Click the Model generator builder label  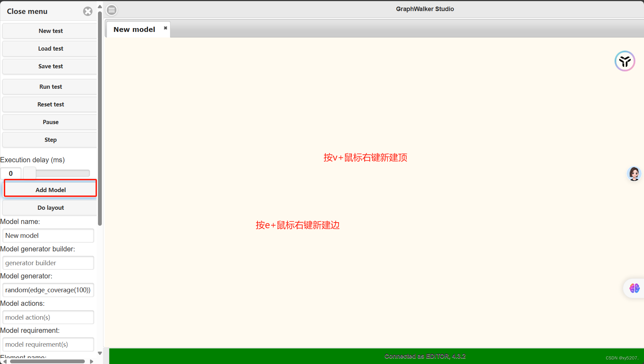37,249
